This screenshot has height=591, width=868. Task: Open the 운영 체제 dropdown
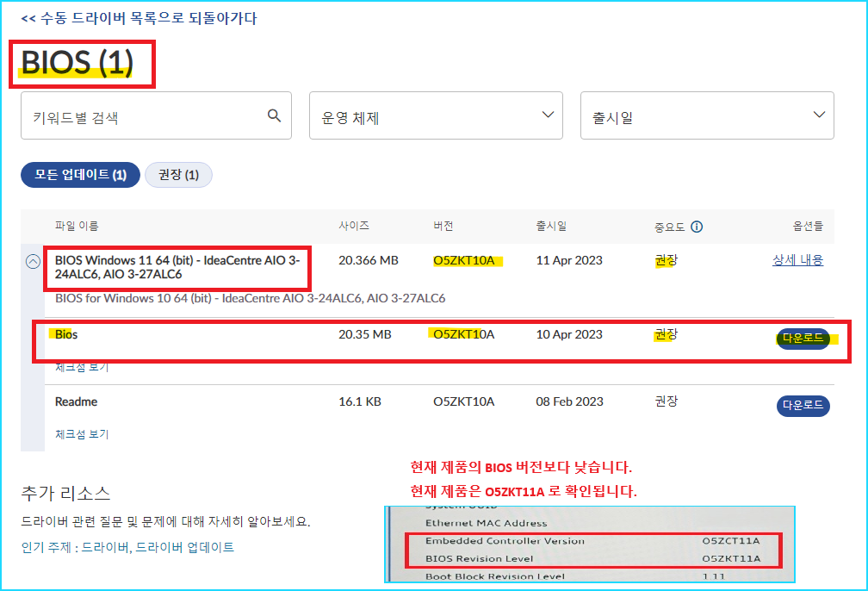[x=436, y=115]
